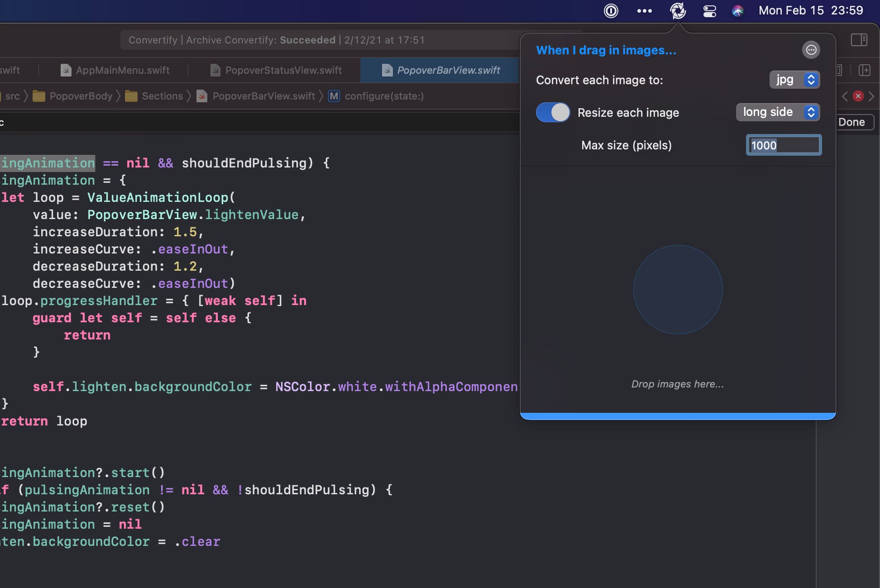This screenshot has height=588, width=880.
Task: Open Control Center from the menu bar
Action: point(709,10)
